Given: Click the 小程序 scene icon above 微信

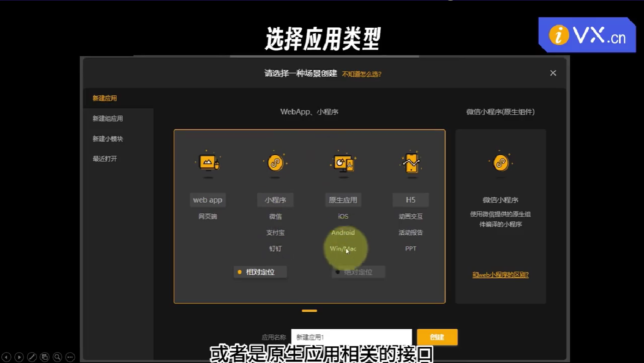Looking at the screenshot, I should point(275,163).
